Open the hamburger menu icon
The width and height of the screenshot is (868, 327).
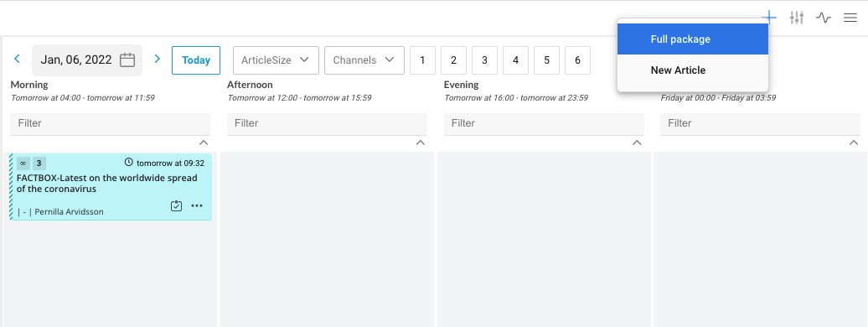pos(850,18)
